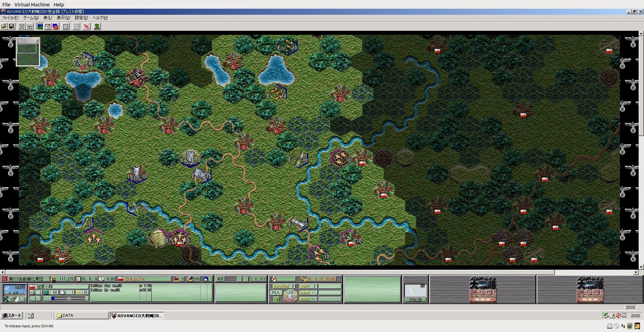Switch to the DATA taskbar window
The image size is (644, 332).
click(81, 316)
